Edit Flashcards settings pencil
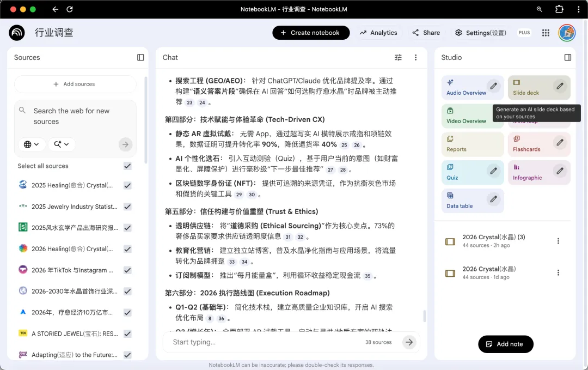 click(x=560, y=143)
